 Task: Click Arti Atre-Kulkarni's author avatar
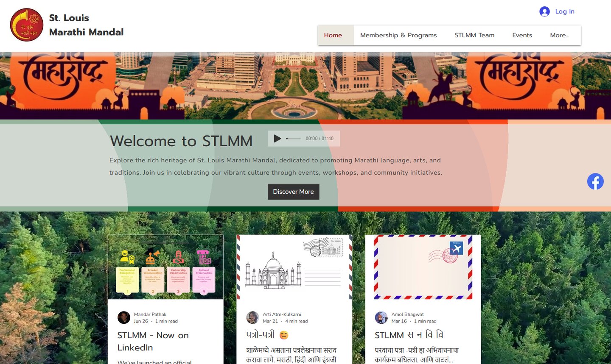pyautogui.click(x=252, y=317)
